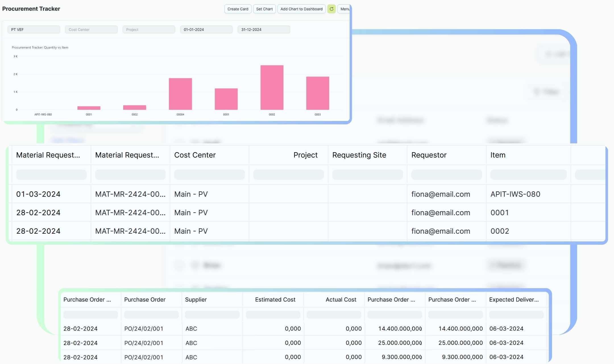Click the filter box under Purchase Order column

151,315
